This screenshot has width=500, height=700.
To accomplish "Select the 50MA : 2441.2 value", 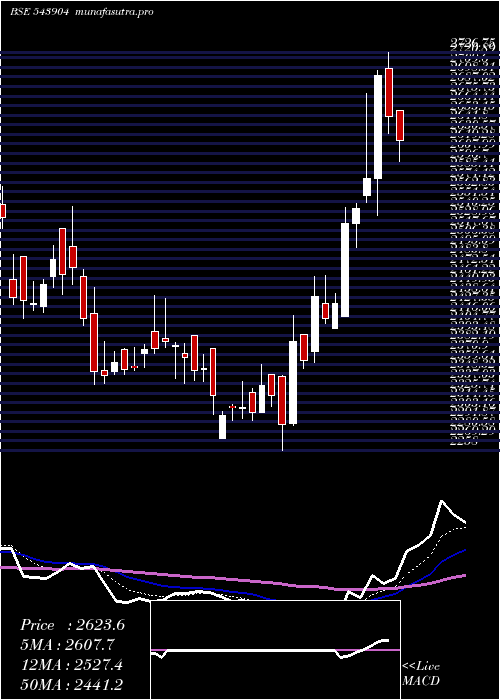I will (x=71, y=684).
